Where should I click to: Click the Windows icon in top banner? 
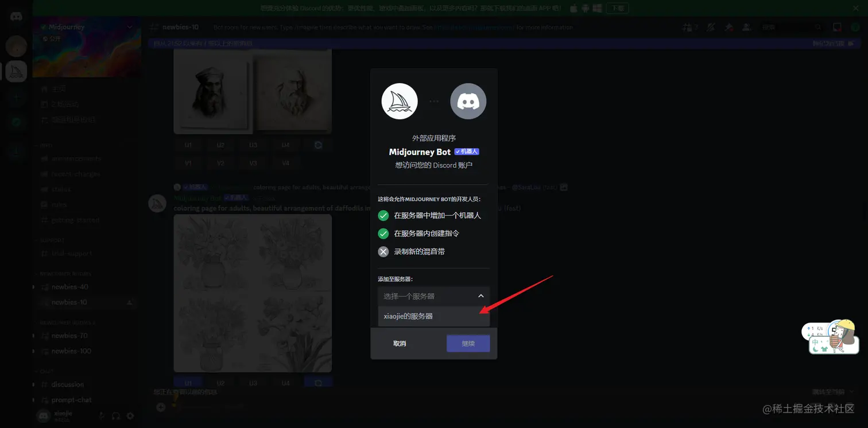click(x=597, y=8)
